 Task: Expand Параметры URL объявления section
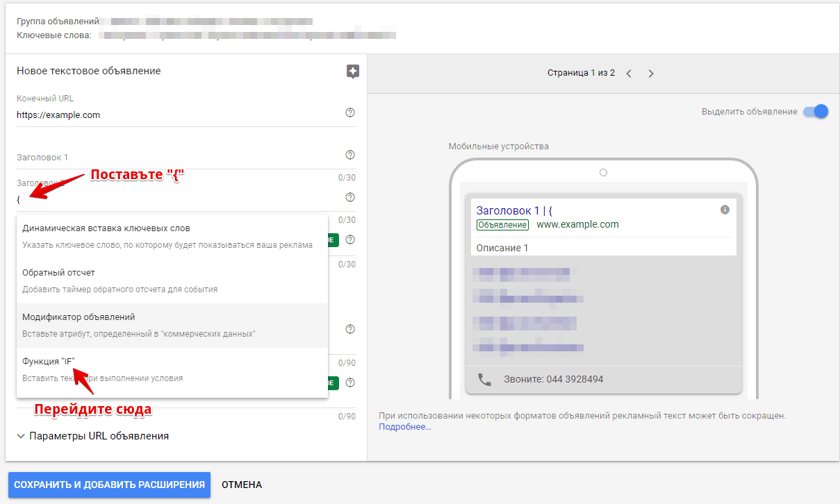(93, 436)
